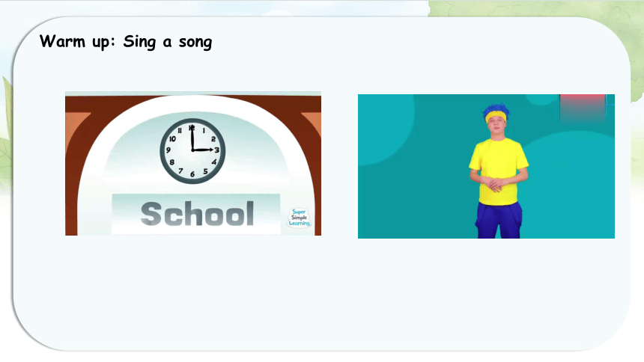Viewport: 644px width, 362px height.
Task: Select the red blurred box in right video
Action: [x=583, y=108]
